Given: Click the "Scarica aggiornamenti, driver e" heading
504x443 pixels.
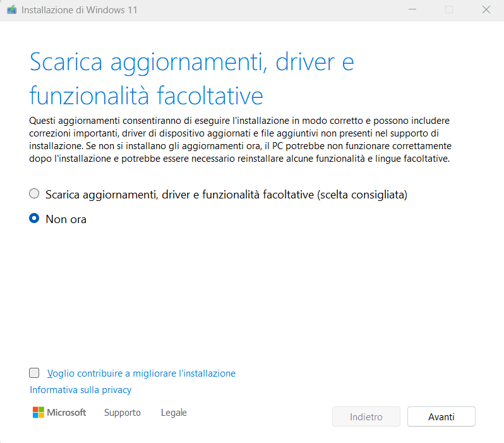Looking at the screenshot, I should pos(191,62).
